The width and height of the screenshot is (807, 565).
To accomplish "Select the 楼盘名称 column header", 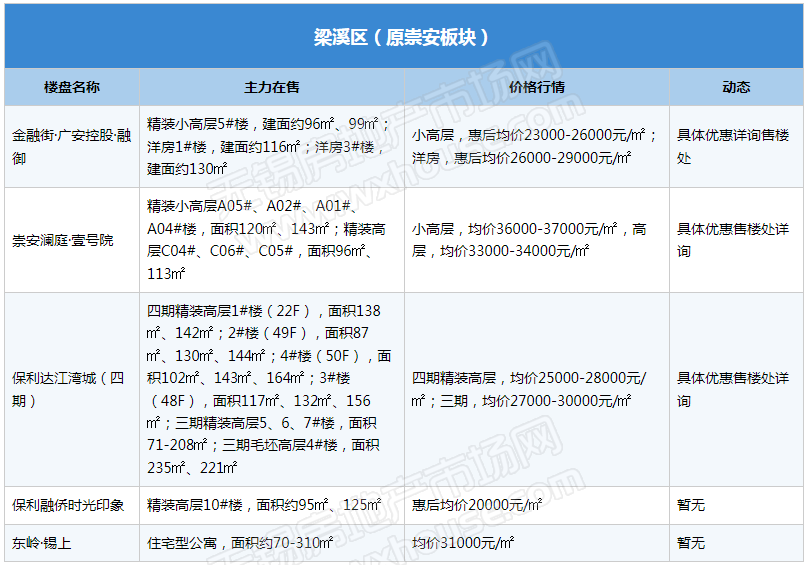I will (x=72, y=87).
